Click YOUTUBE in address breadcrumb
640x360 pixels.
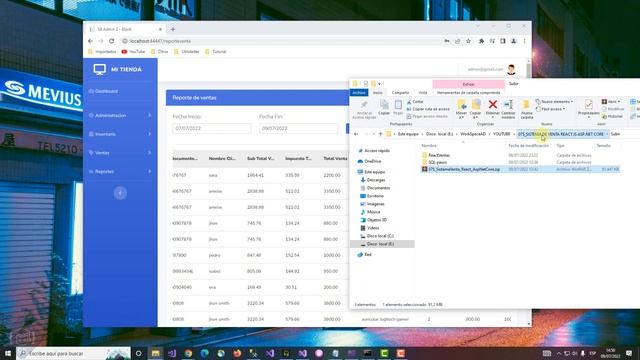point(502,134)
